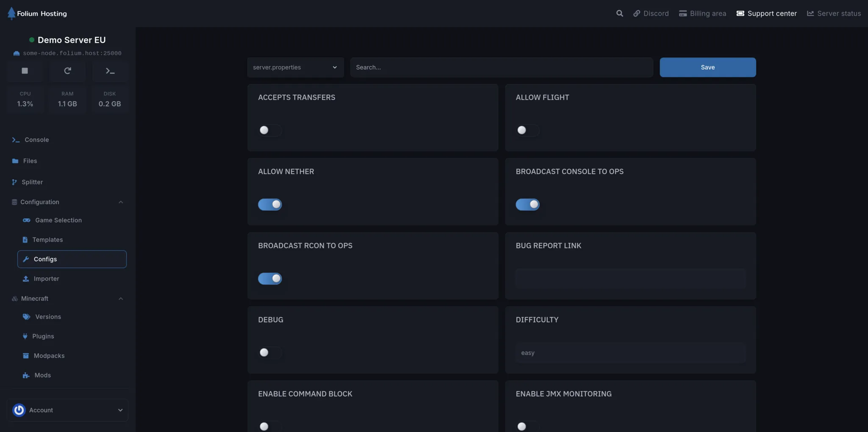Click the Folium Hosting logo
Viewport: 868px width, 432px height.
pos(37,13)
